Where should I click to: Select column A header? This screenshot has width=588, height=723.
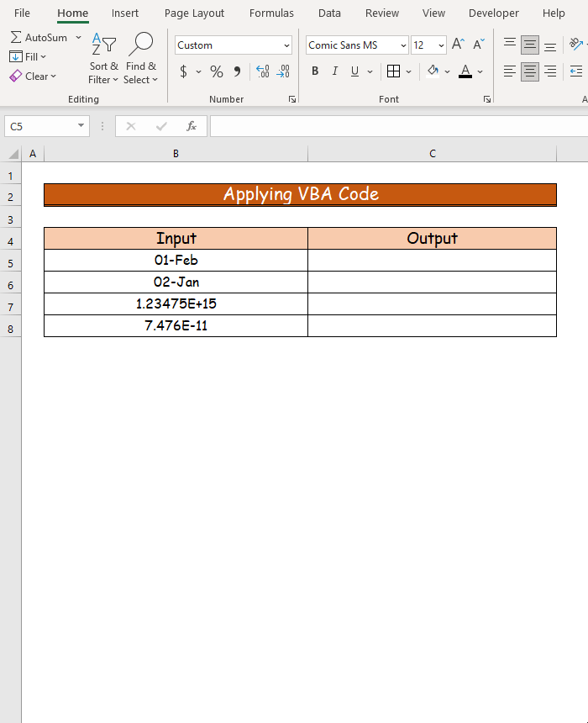33,154
